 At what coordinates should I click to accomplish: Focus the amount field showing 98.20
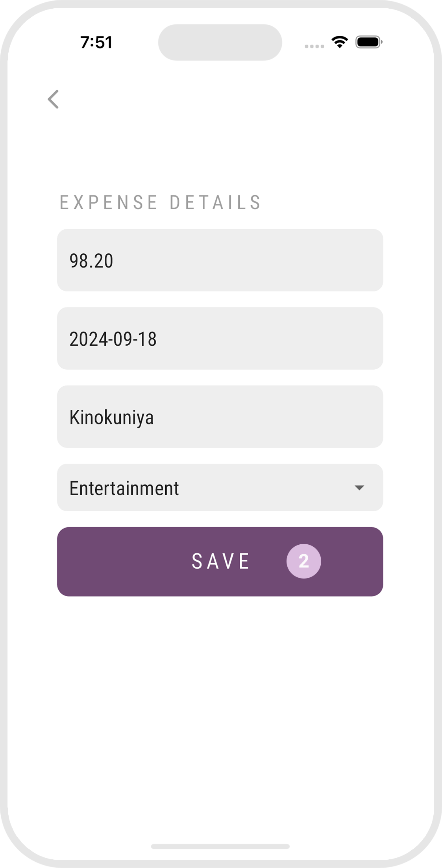coord(220,260)
